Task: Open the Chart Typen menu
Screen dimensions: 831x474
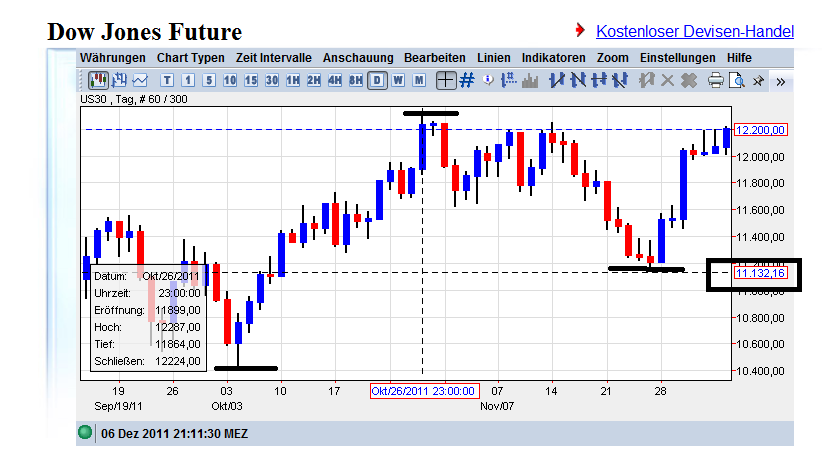Action: pyautogui.click(x=191, y=57)
